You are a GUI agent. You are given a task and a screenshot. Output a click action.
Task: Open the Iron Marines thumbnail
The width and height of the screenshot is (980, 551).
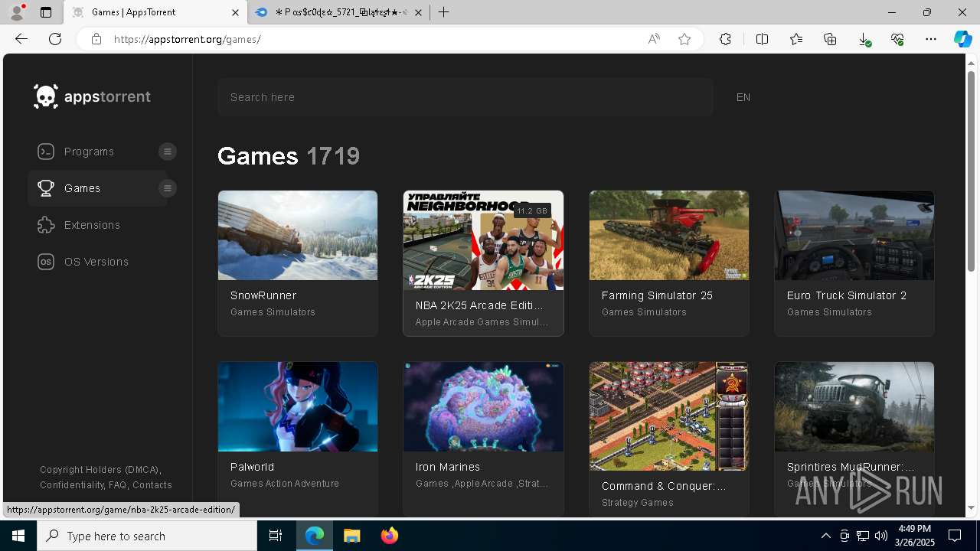click(483, 406)
